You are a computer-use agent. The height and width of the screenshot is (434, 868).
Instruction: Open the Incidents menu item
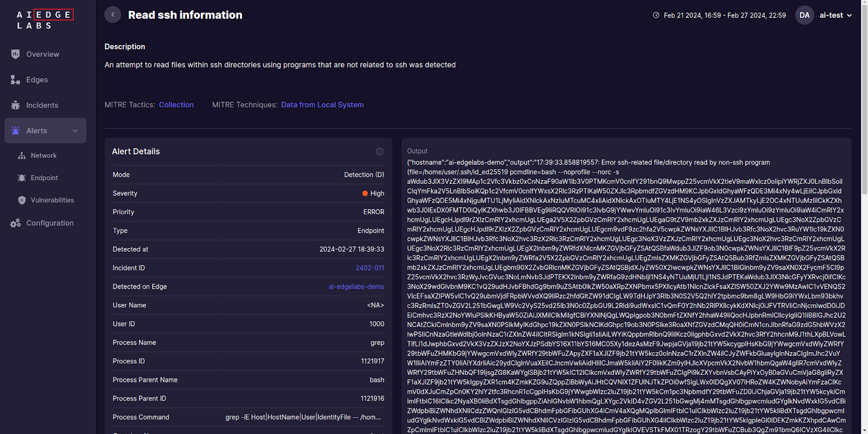pyautogui.click(x=42, y=105)
